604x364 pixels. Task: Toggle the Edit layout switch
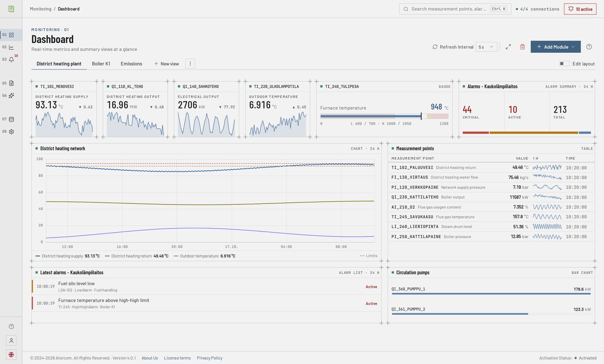(x=564, y=64)
